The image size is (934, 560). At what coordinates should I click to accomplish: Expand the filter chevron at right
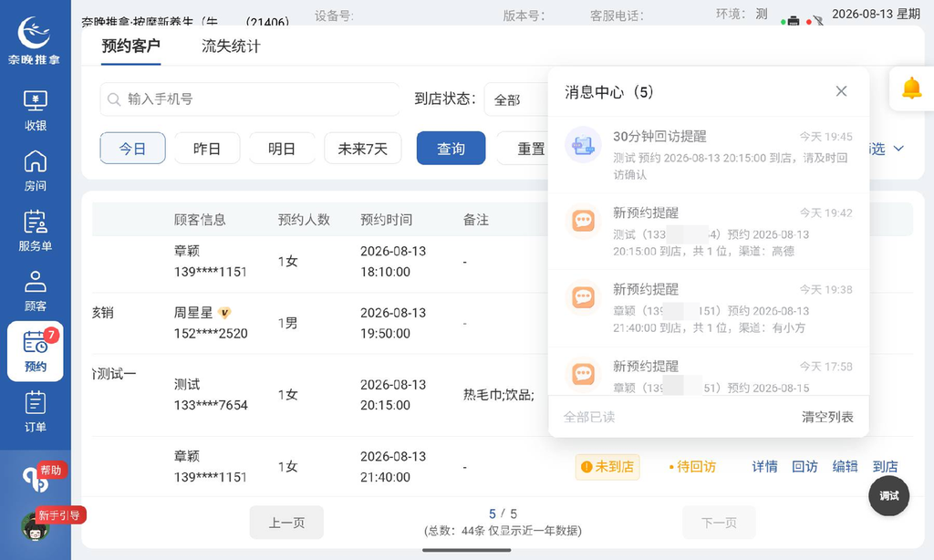click(x=898, y=149)
